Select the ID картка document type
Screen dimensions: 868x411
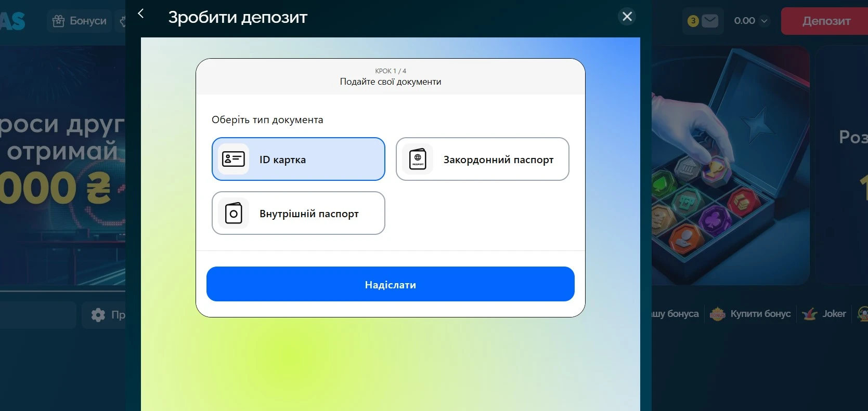(x=298, y=159)
